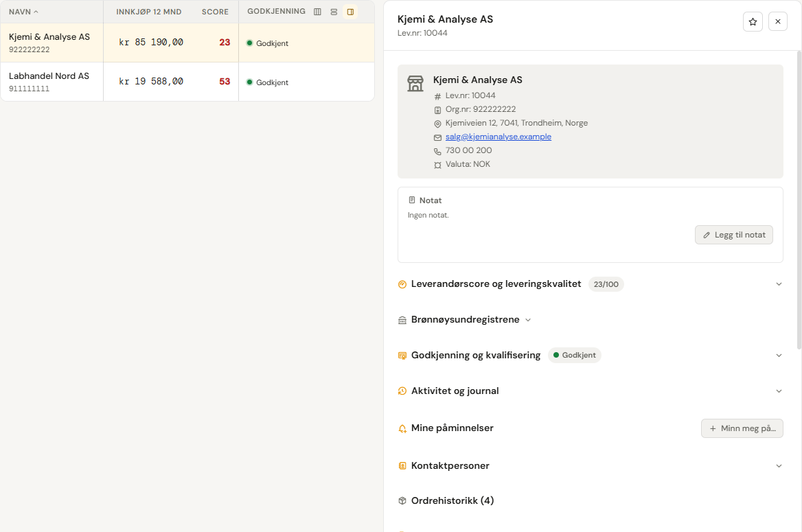Screen dimensions: 802x532
Task: Expand the Aktivitet og journal section
Action: pos(591,391)
